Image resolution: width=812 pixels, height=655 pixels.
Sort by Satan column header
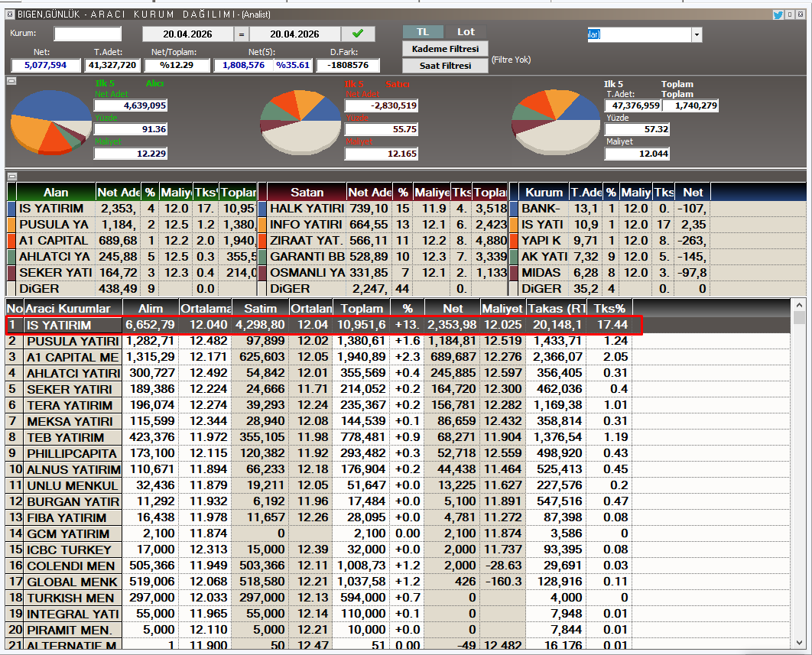pyautogui.click(x=307, y=193)
